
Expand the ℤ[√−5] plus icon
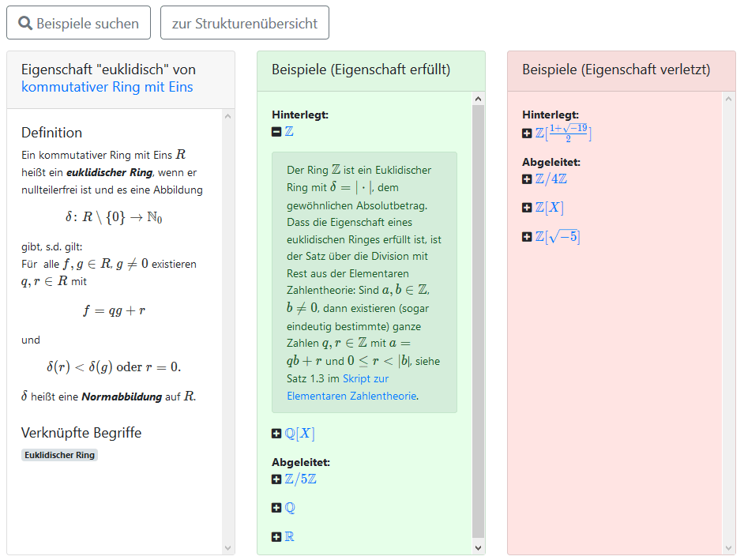(x=527, y=237)
